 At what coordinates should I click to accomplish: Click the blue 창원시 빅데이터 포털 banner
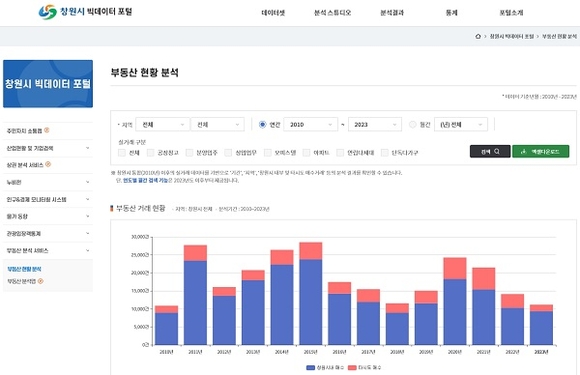click(48, 84)
